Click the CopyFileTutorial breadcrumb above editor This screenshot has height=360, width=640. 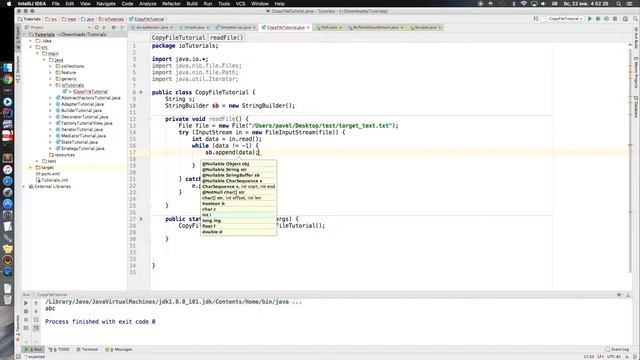(178, 38)
